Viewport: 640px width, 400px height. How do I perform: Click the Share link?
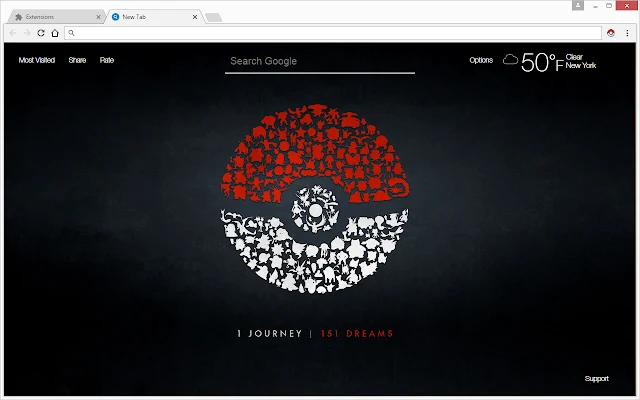pos(77,60)
